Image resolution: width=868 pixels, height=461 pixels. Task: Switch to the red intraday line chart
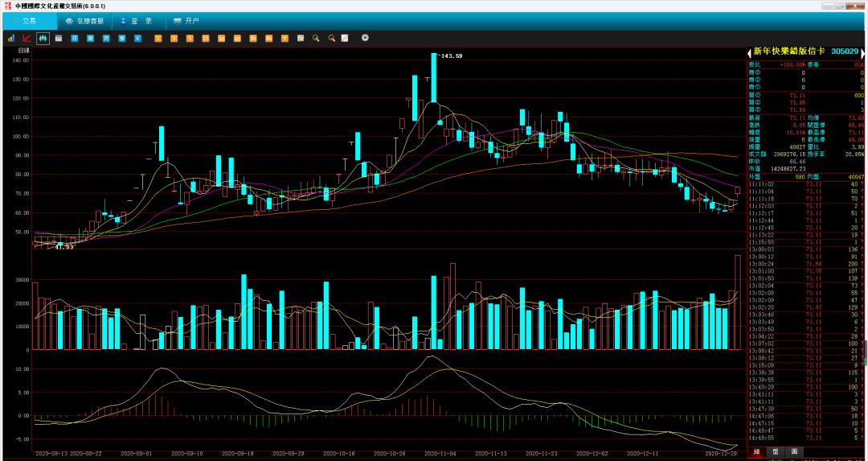pos(27,39)
